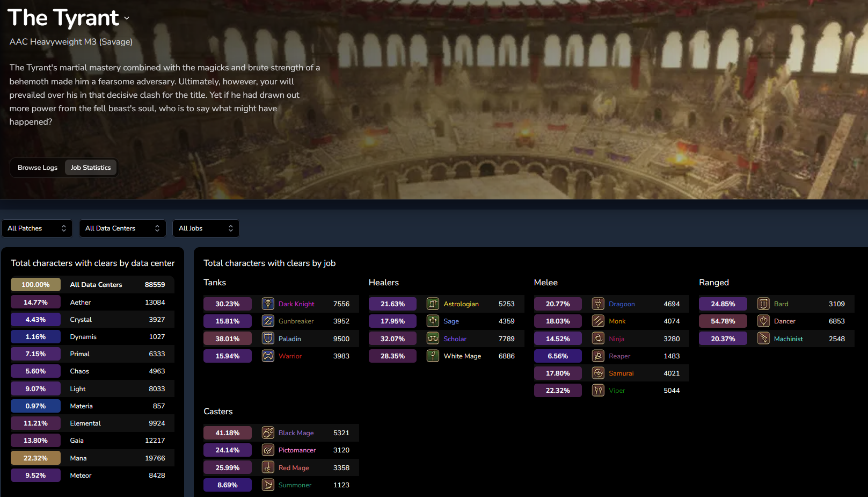Click the Summoner job icon

pyautogui.click(x=268, y=485)
